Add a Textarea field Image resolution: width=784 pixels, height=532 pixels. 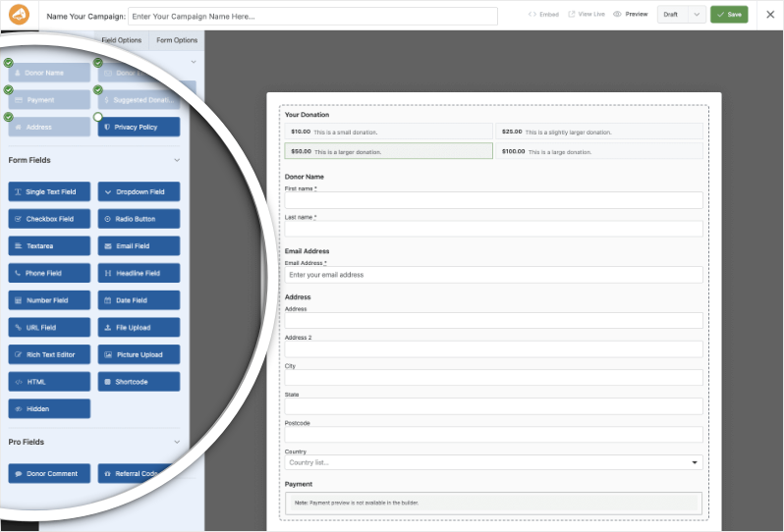[x=49, y=245]
